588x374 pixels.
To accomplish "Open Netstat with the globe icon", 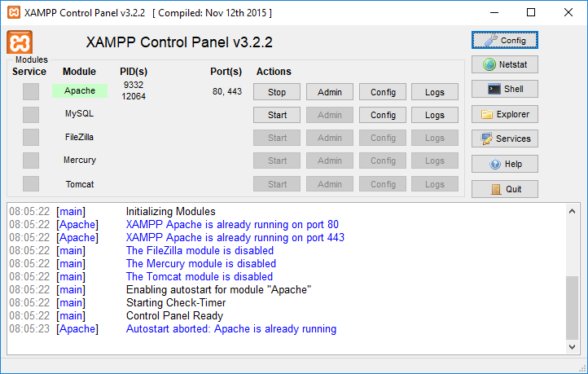I will pyautogui.click(x=505, y=64).
